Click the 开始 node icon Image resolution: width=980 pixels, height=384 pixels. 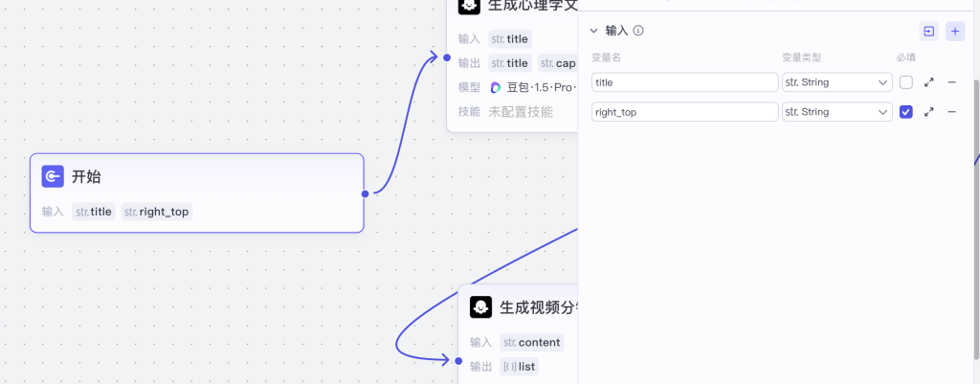(x=53, y=176)
